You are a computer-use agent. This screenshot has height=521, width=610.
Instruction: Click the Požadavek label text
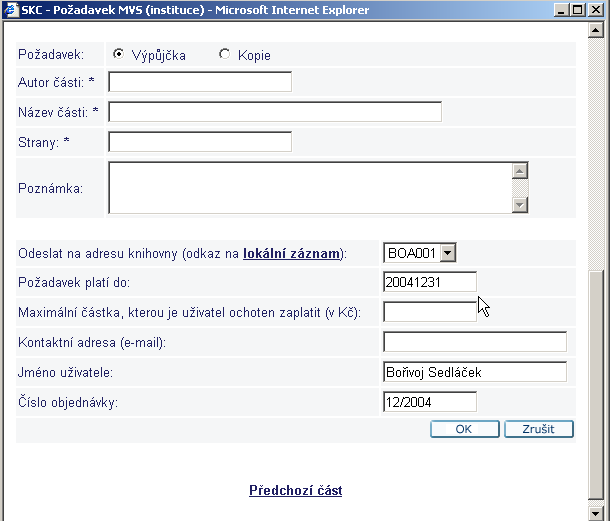click(x=51, y=54)
